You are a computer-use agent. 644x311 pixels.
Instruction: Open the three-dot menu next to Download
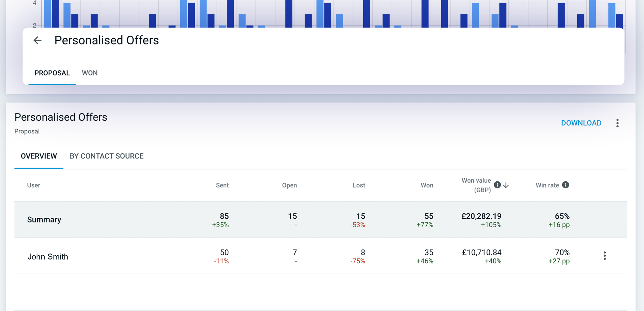click(x=617, y=123)
